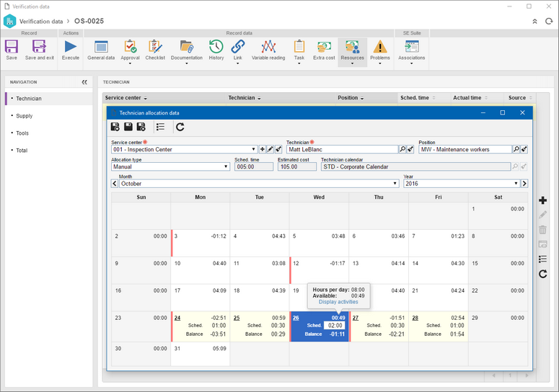Image resolution: width=559 pixels, height=392 pixels.
Task: Open the Task clipboard icon
Action: 299,47
